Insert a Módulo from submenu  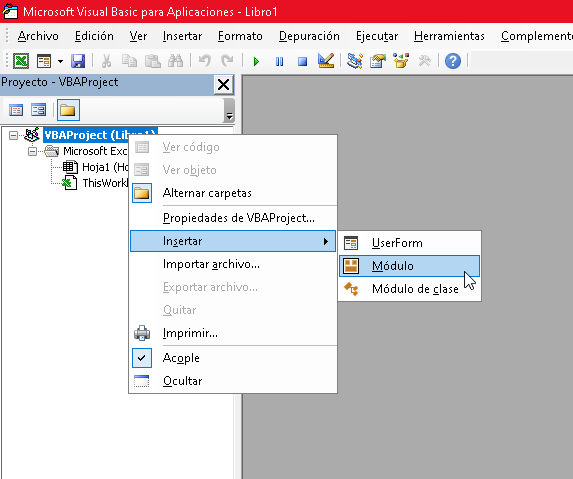point(410,266)
